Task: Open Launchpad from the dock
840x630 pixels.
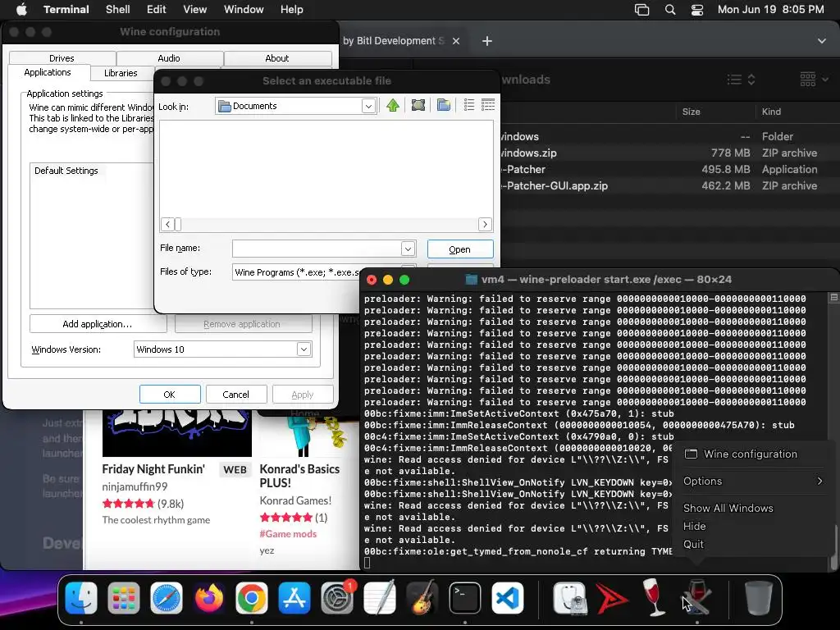Action: 124,597
